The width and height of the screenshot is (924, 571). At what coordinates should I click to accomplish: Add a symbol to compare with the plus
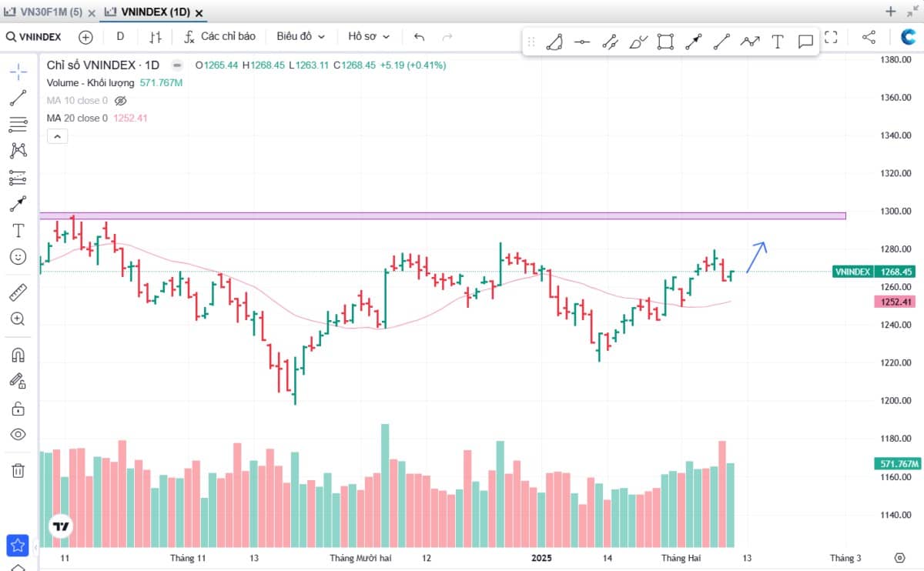pyautogui.click(x=85, y=37)
